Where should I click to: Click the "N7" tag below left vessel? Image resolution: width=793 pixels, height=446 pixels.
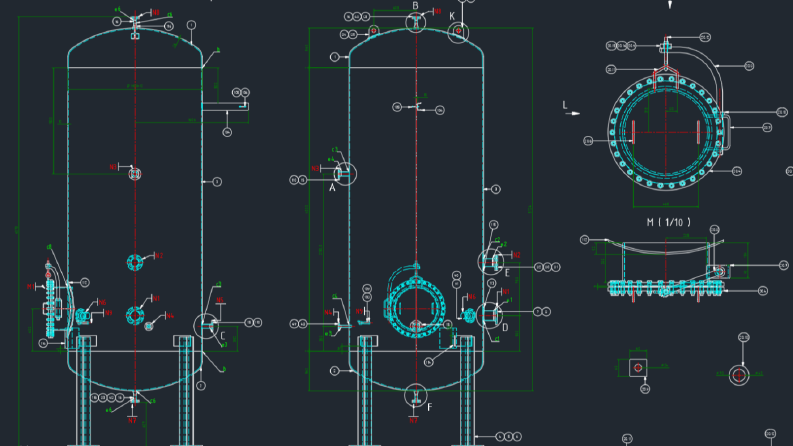(132, 420)
